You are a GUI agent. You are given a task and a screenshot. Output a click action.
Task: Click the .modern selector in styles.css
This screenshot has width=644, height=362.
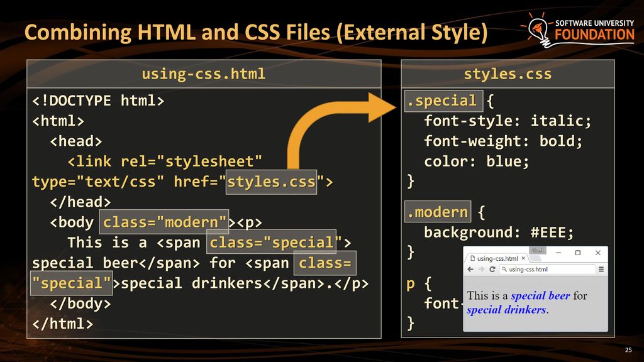click(x=438, y=212)
